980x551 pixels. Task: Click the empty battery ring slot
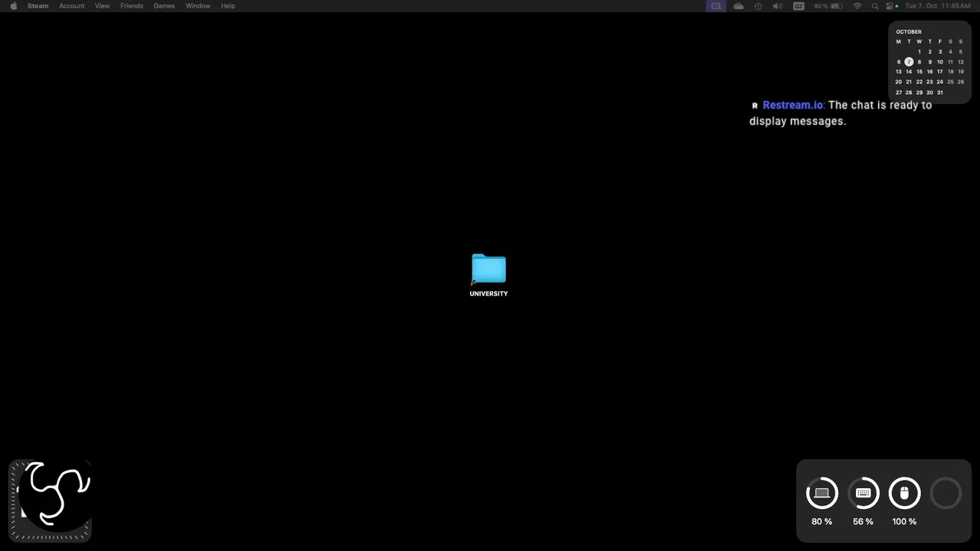946,494
